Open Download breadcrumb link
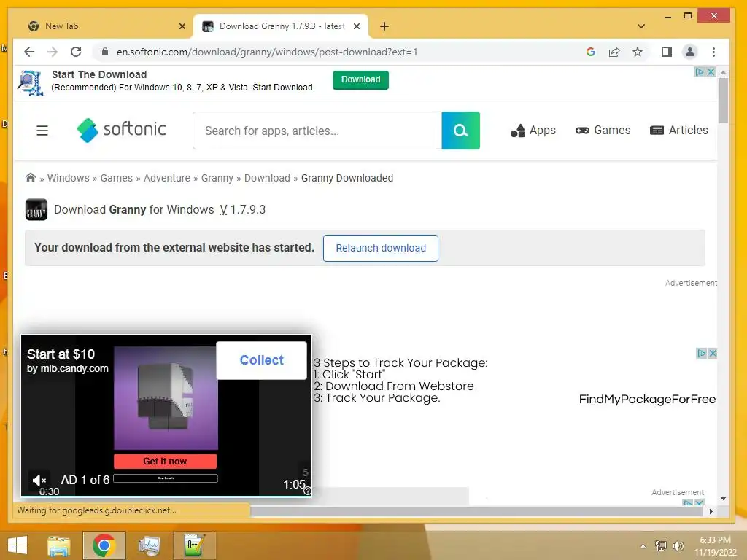This screenshot has height=560, width=747. click(x=267, y=178)
